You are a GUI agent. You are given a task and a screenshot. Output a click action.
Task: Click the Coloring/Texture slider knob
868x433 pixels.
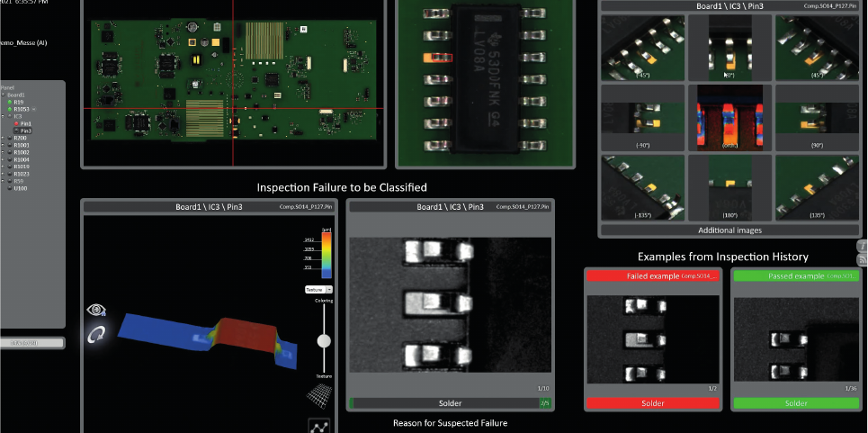point(324,341)
